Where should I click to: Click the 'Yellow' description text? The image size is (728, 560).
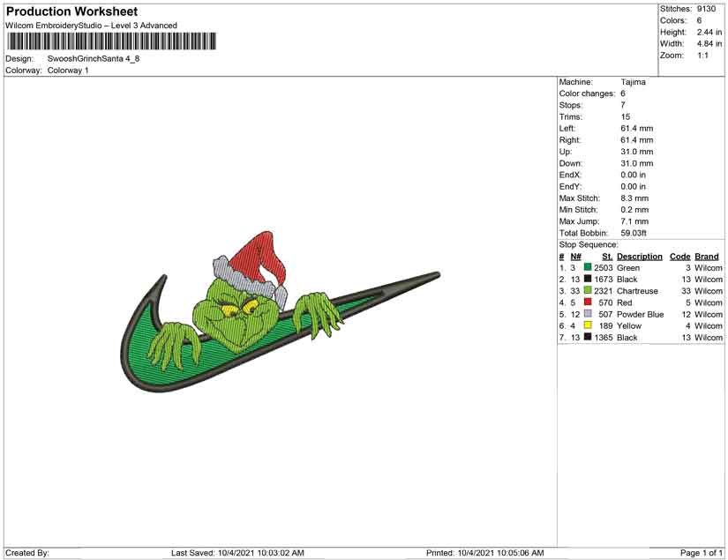point(629,325)
